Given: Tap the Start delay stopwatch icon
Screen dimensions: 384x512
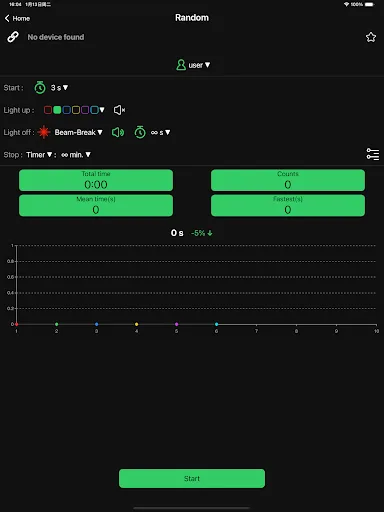Looking at the screenshot, I should (40, 88).
